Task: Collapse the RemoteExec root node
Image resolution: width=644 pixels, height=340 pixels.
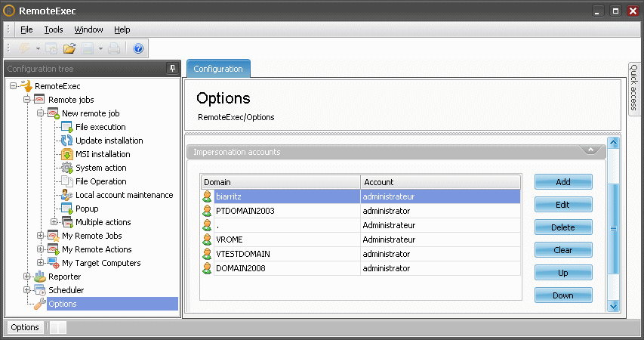Action: tap(14, 86)
